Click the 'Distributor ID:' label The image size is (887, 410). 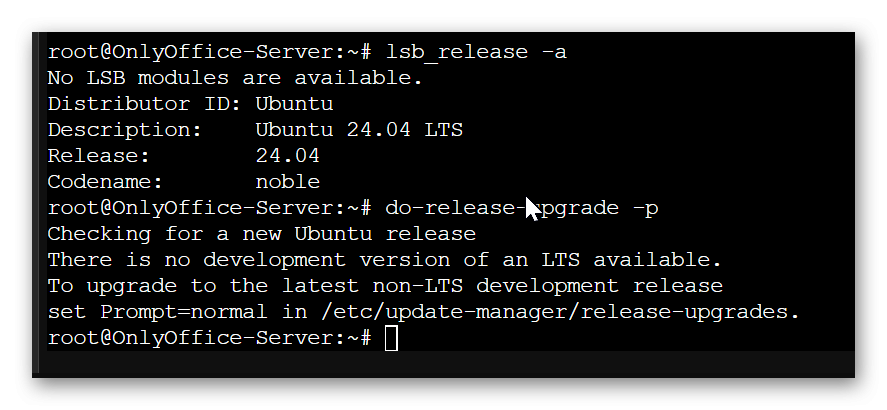[x=119, y=103]
